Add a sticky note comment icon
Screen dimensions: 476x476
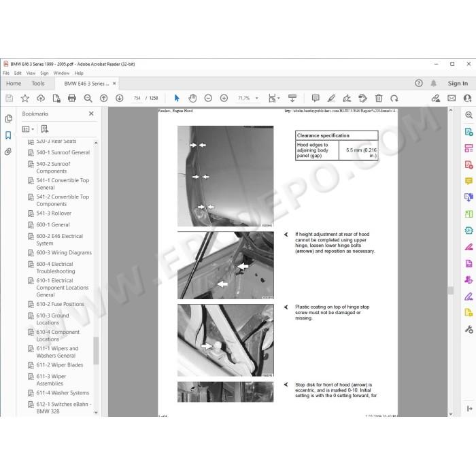click(x=316, y=98)
